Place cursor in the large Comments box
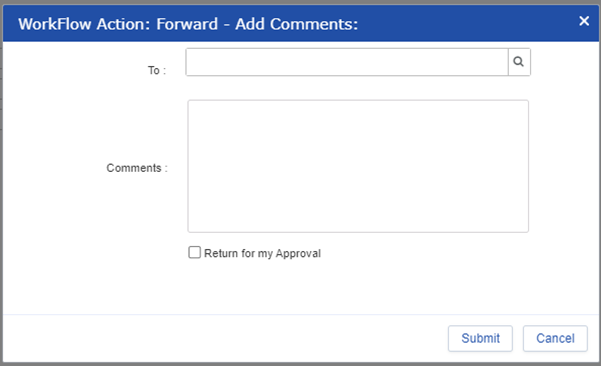 tap(358, 166)
